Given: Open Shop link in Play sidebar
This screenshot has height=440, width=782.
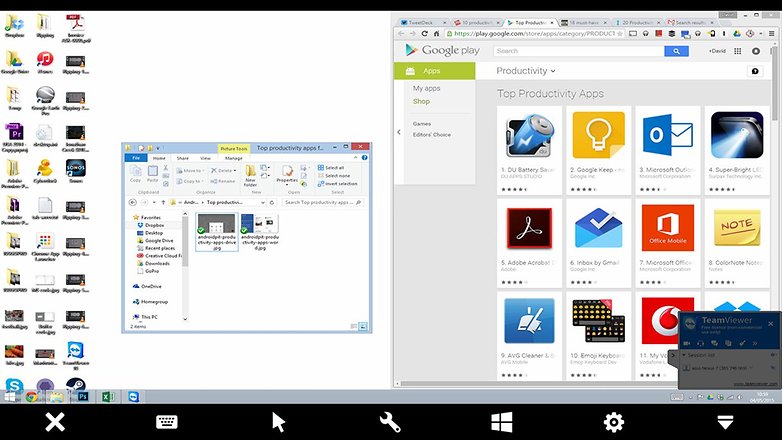Looking at the screenshot, I should coord(421,101).
